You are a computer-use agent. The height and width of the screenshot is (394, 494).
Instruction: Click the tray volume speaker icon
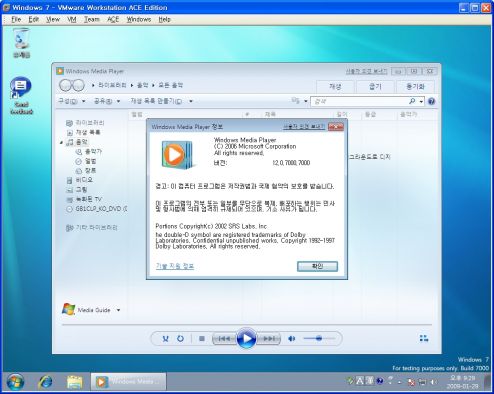(x=433, y=382)
